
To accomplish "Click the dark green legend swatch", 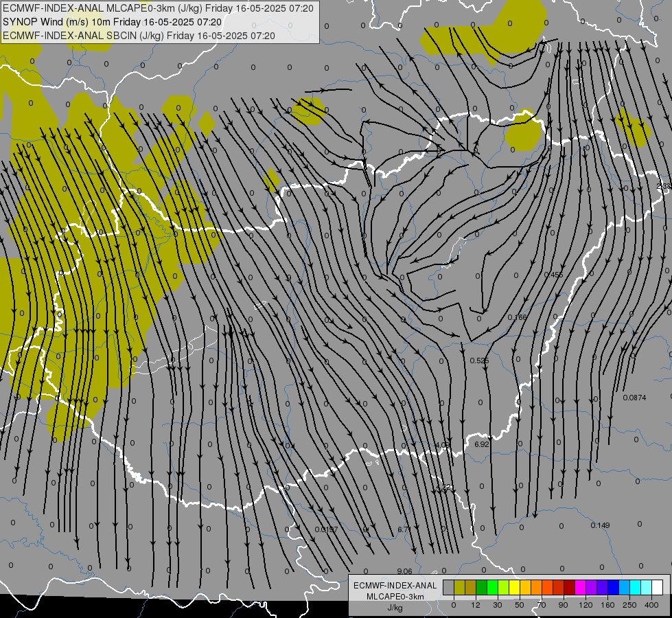I will 482,588.
